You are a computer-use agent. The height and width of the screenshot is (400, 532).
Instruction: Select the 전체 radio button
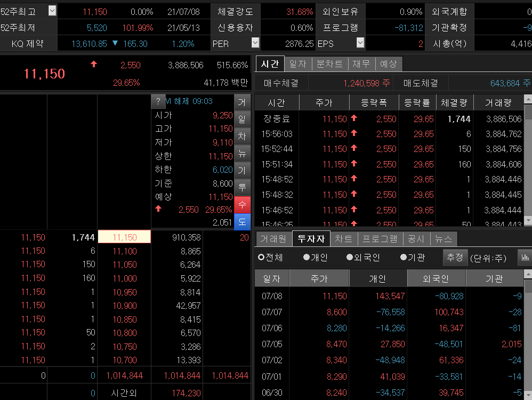click(x=261, y=258)
